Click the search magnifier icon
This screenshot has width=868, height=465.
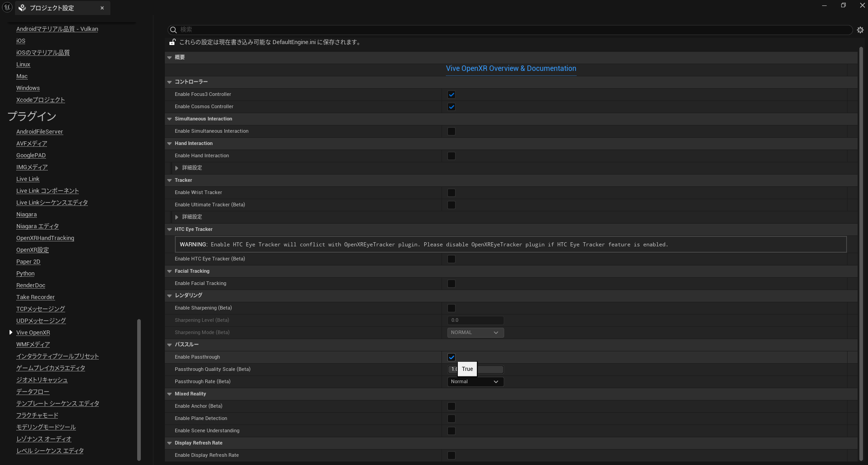point(173,30)
